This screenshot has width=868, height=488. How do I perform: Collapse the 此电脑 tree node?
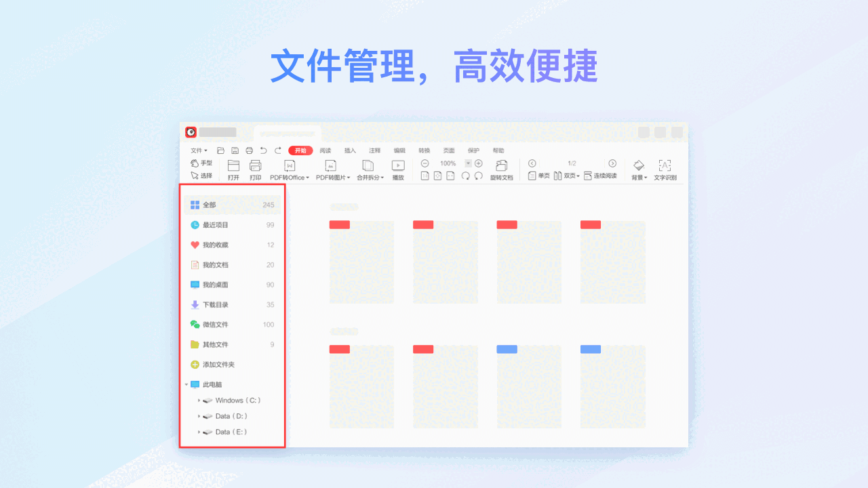186,384
